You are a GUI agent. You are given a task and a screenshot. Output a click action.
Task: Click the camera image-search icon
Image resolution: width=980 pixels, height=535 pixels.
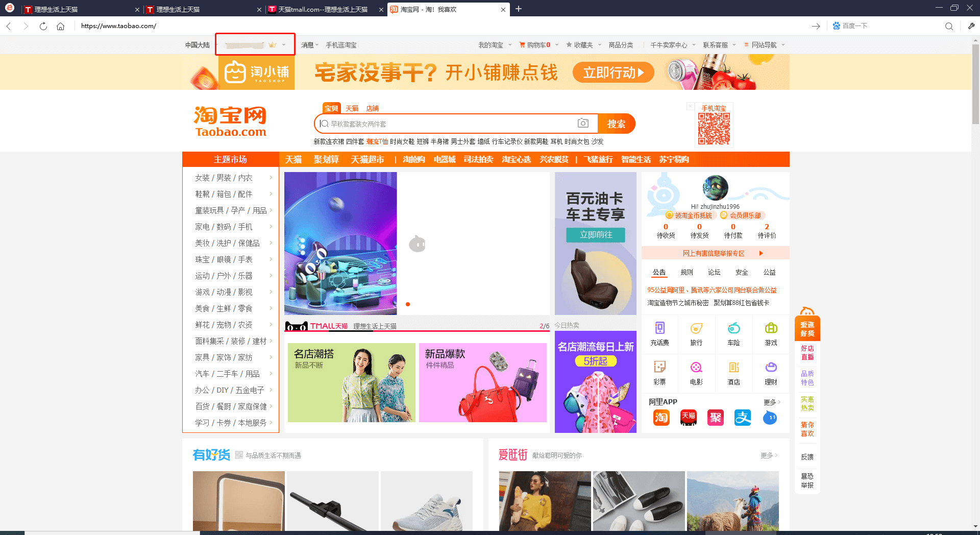click(x=583, y=123)
